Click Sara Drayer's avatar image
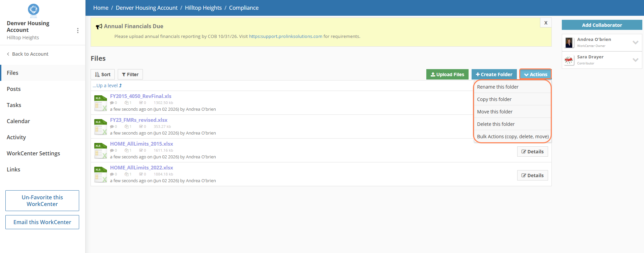Viewport: 644px width, 253px height. 569,60
